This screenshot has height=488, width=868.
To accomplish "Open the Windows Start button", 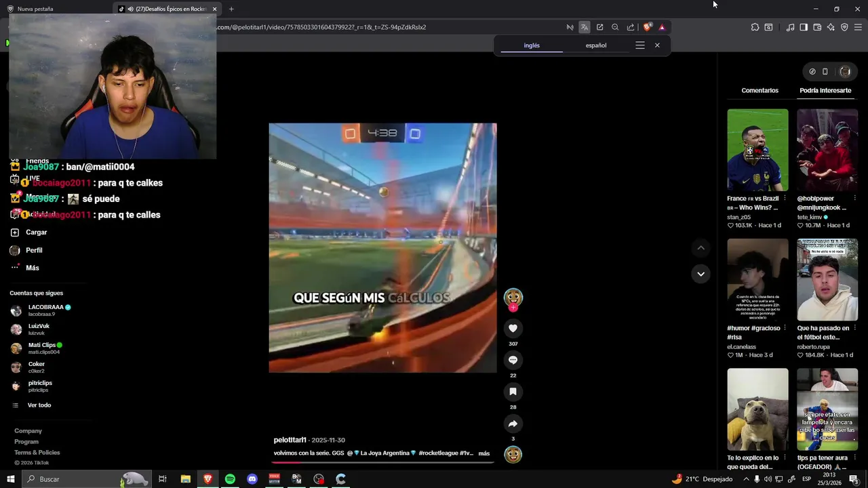I will 10,479.
